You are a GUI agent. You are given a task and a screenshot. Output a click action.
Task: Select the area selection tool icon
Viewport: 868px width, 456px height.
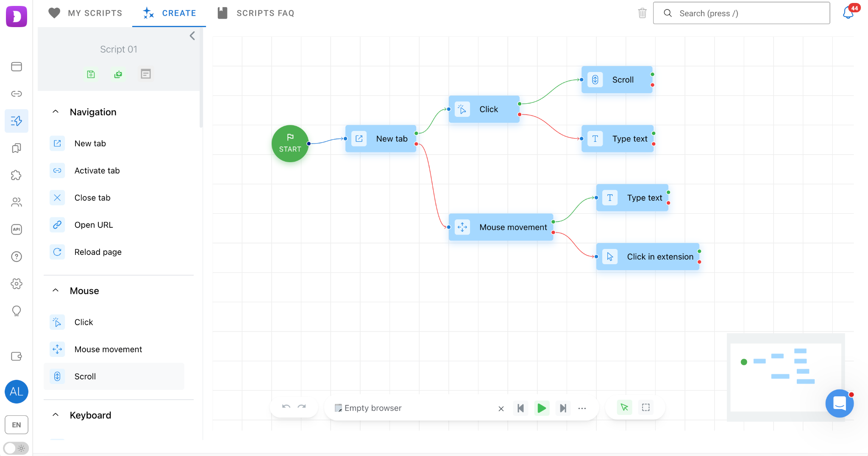point(645,407)
